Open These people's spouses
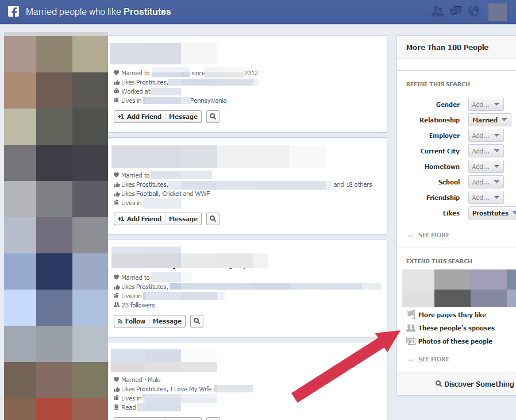Screen dimensions: 516x420 pyautogui.click(x=456, y=328)
